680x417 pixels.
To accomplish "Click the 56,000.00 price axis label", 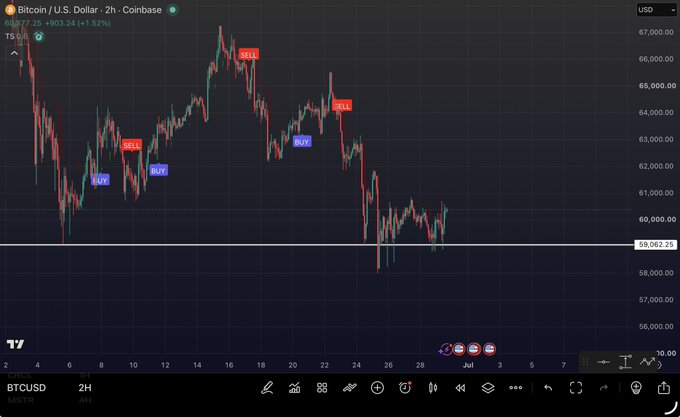I will [656, 326].
